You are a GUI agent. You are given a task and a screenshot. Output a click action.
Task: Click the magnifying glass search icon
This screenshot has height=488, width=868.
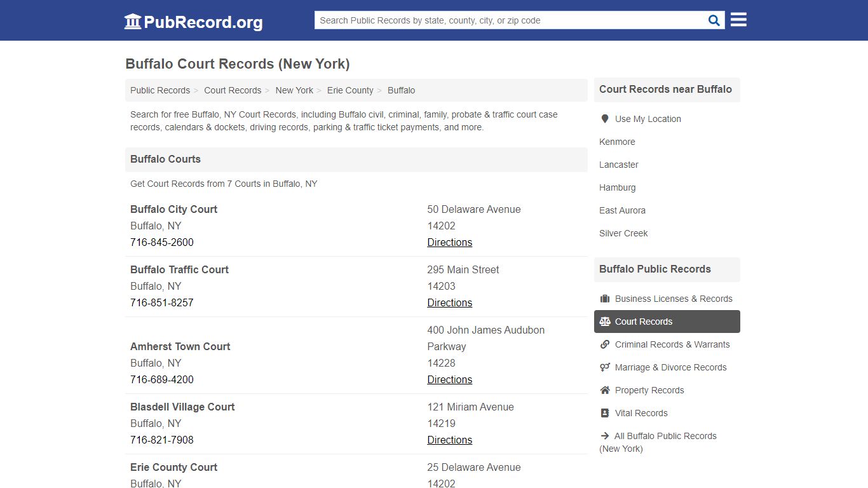coord(714,20)
